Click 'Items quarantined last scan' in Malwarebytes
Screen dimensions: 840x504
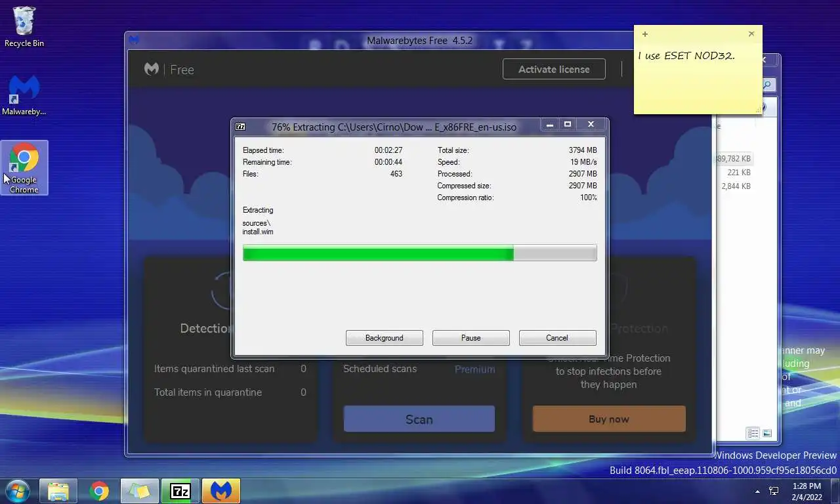coord(215,369)
